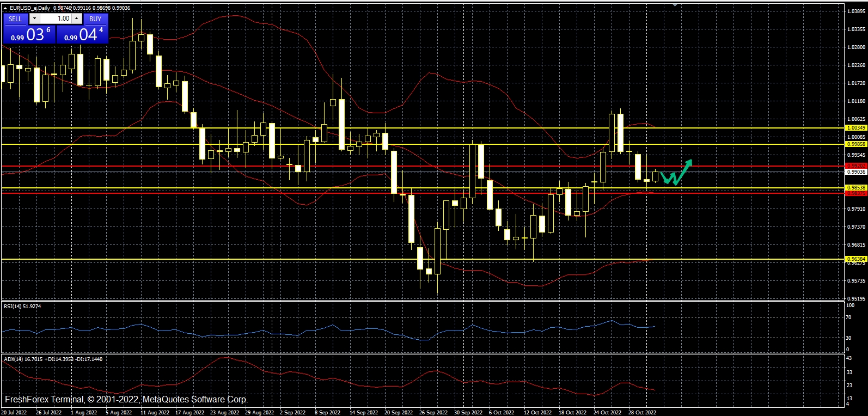Click the buy price 0.99044 tile
This screenshot has height=416, width=868.
(x=82, y=35)
